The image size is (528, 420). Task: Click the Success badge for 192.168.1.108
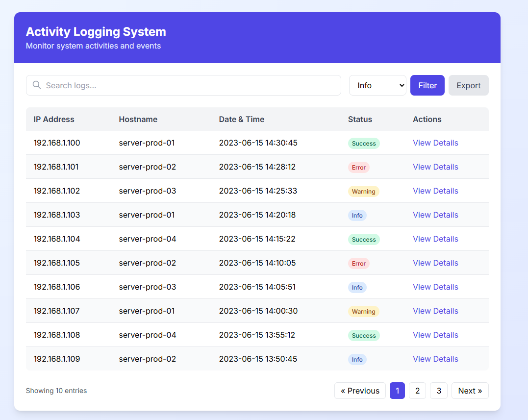pyautogui.click(x=364, y=336)
